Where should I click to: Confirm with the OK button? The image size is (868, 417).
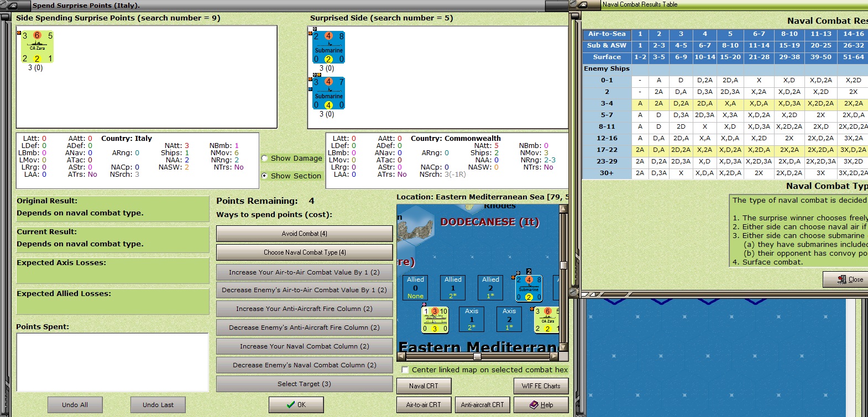click(296, 405)
